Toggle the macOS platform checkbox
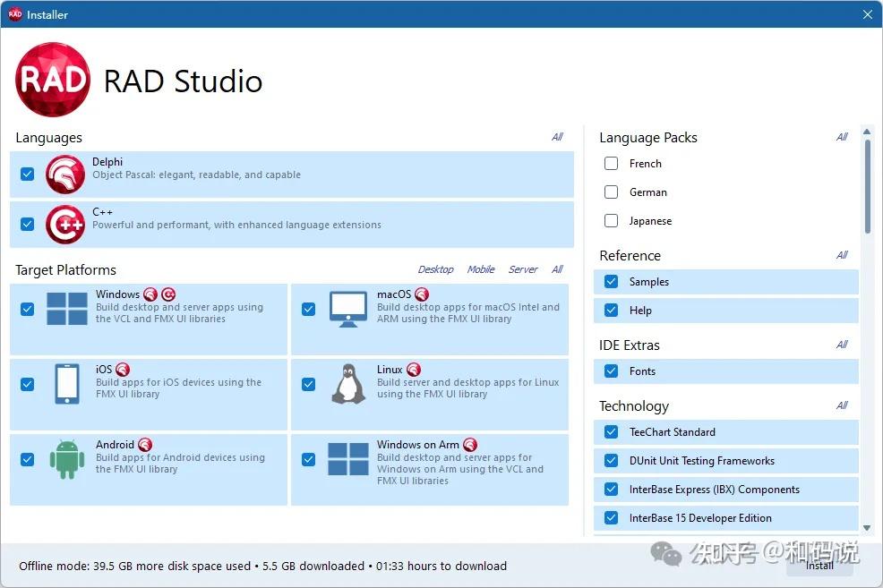 309,309
